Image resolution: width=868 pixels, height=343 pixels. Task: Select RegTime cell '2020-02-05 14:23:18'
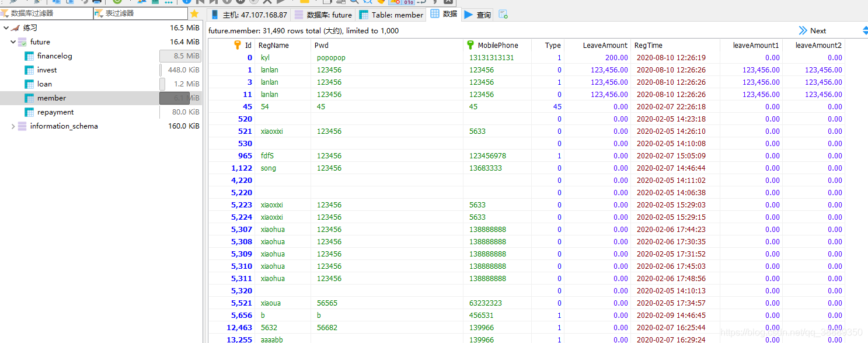(671, 119)
